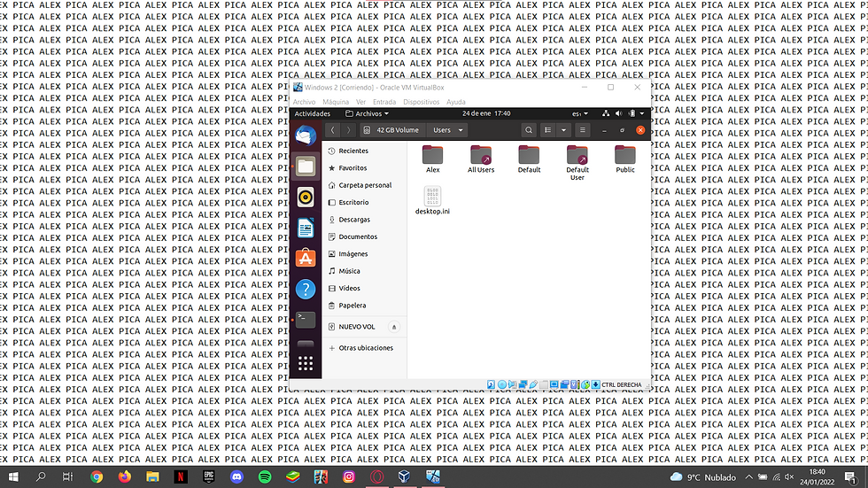Open Música in the sidebar
The height and width of the screenshot is (488, 868).
(x=364, y=270)
